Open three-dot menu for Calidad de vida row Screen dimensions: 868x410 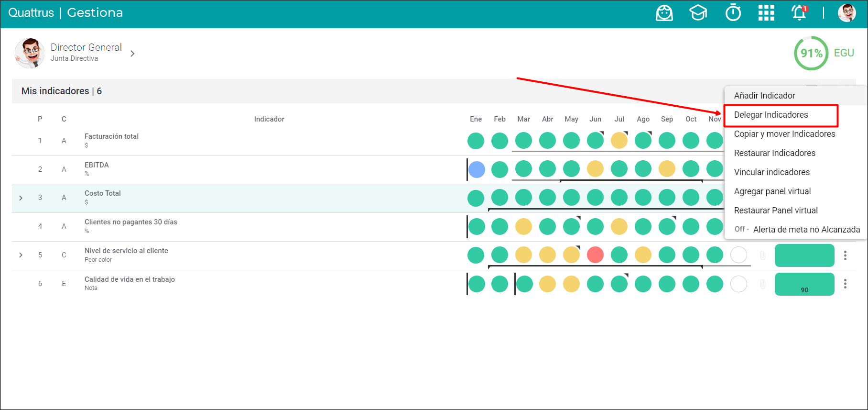click(x=845, y=284)
